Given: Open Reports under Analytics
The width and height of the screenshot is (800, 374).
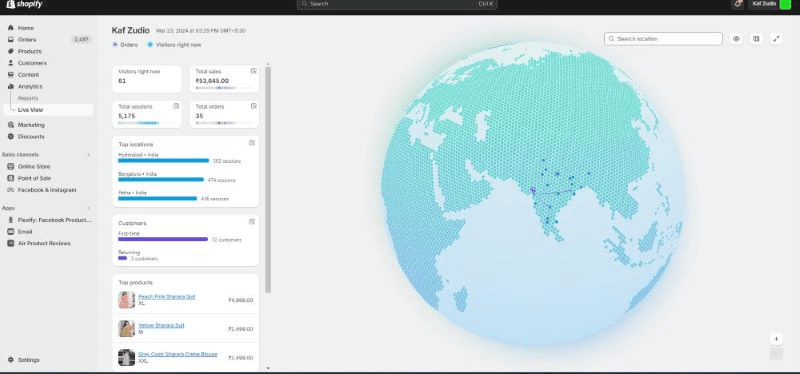Looking at the screenshot, I should pos(28,98).
